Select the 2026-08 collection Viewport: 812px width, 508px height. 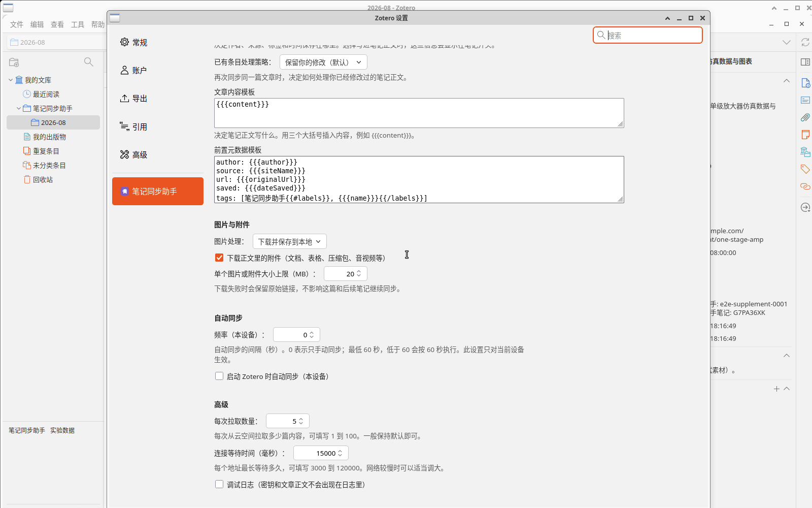53,122
